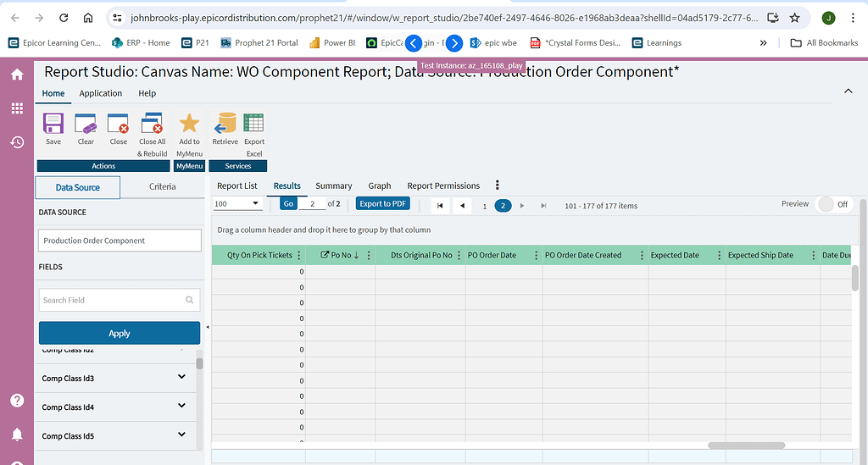Open the Chrome three-dot menu
868x465 pixels.
tap(853, 18)
